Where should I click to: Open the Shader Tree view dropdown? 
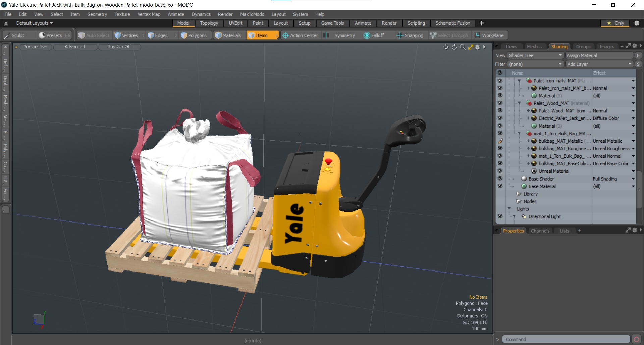(x=535, y=55)
